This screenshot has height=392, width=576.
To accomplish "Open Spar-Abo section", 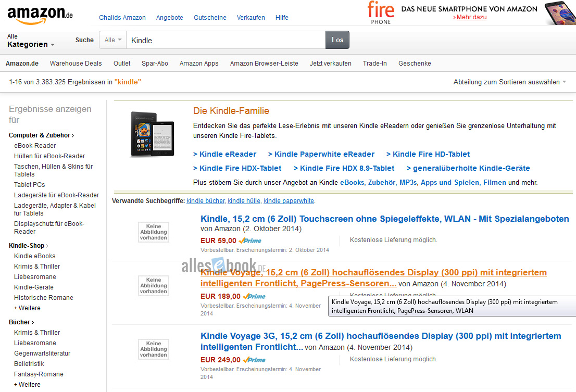I will point(155,64).
